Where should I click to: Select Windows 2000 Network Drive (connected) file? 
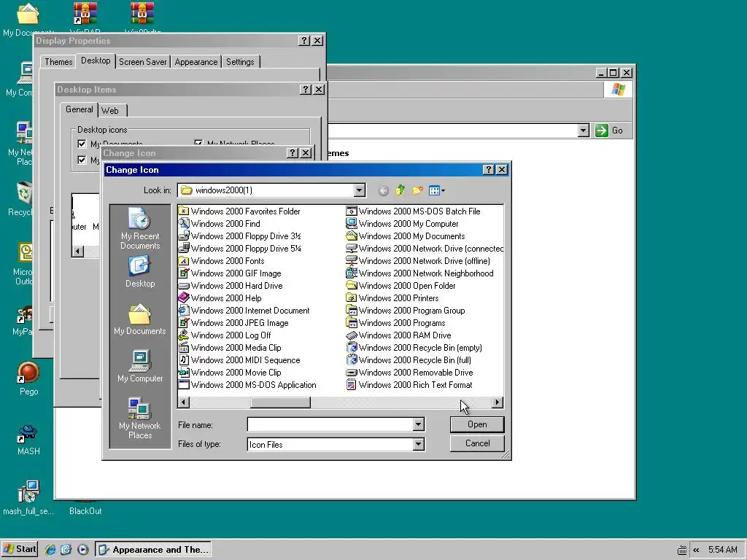tap(425, 248)
